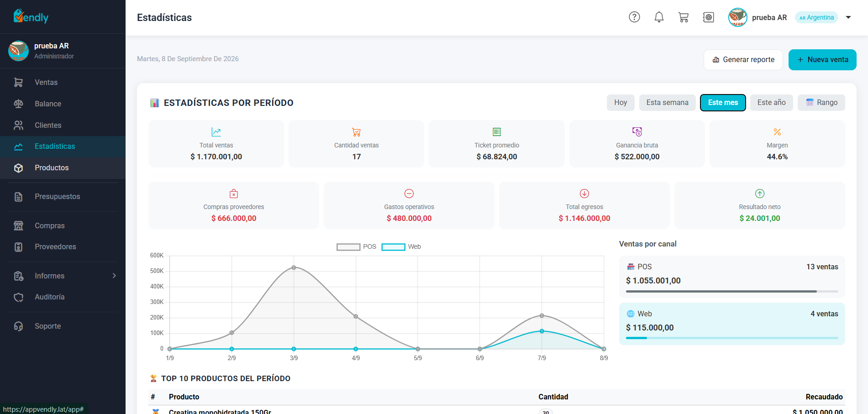868x414 pixels.
Task: Click the prueba AR avatar in header
Action: (x=737, y=17)
